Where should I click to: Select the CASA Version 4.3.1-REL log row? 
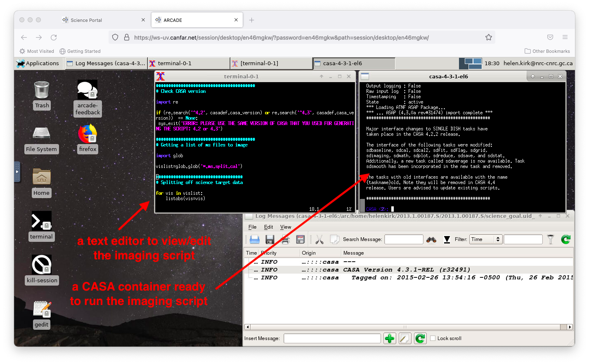pos(409,270)
